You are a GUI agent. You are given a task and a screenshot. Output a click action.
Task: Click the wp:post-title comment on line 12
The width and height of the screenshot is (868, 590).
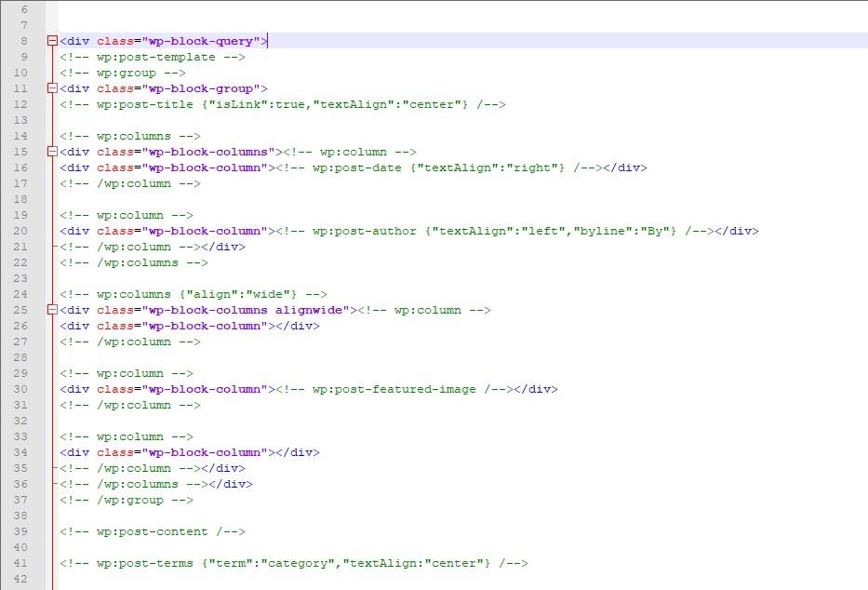pos(283,104)
